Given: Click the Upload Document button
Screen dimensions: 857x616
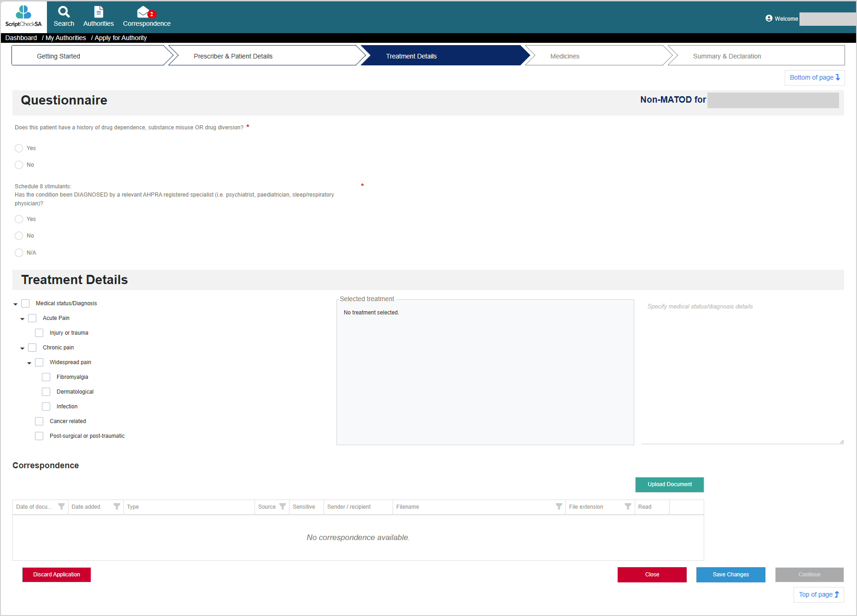Looking at the screenshot, I should (x=670, y=484).
